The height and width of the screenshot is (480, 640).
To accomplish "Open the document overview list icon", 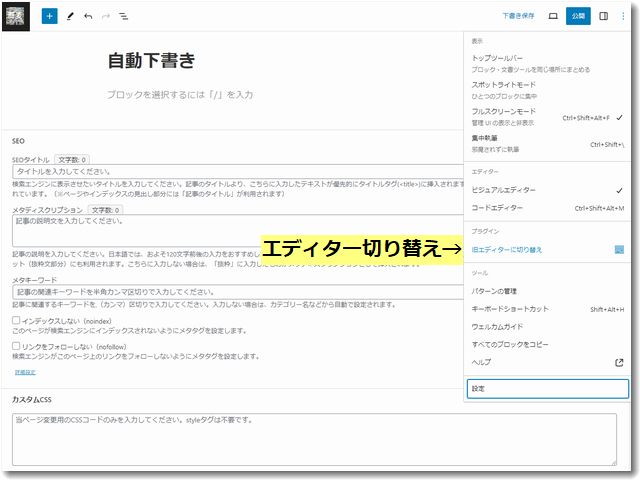I will 124,17.
